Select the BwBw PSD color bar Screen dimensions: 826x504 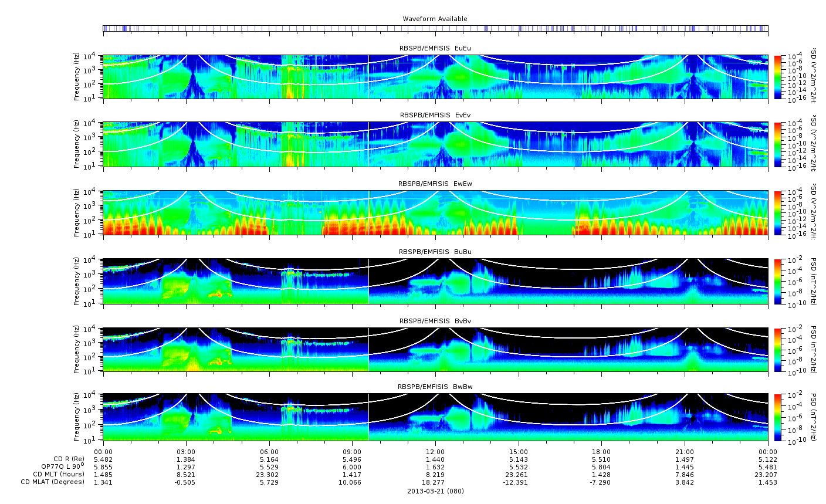coord(778,418)
